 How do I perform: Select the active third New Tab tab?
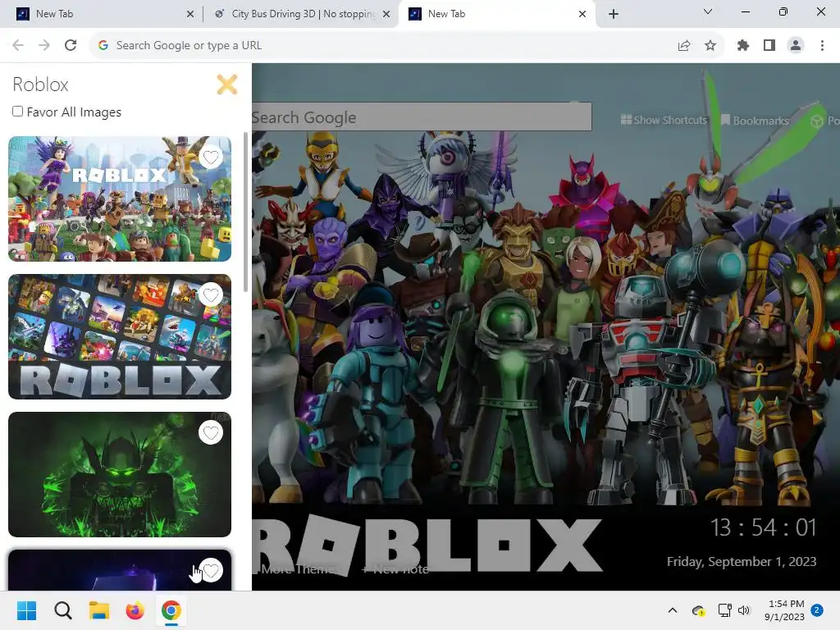(x=495, y=14)
